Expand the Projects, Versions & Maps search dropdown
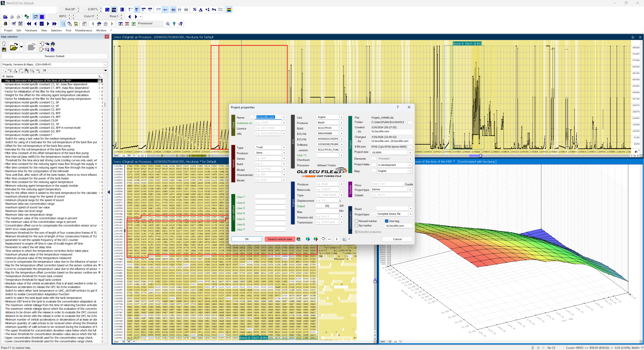The height and width of the screenshot is (350, 644). (x=105, y=65)
